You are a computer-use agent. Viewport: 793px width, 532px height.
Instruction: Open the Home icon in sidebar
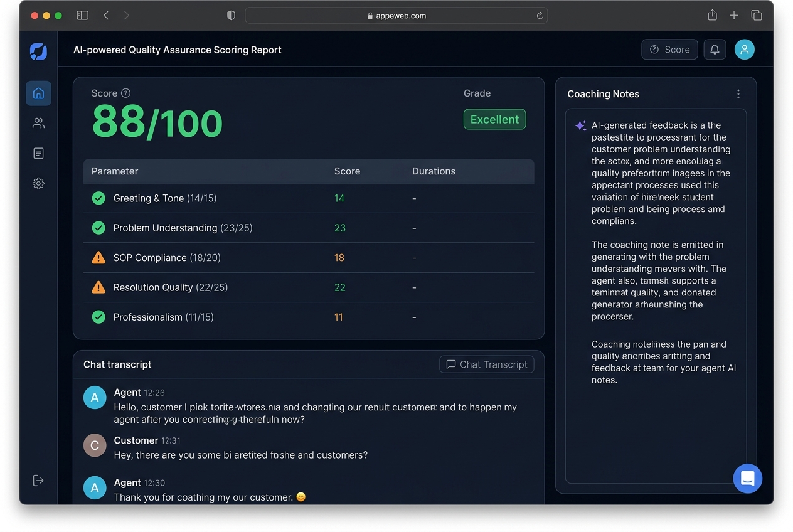38,93
